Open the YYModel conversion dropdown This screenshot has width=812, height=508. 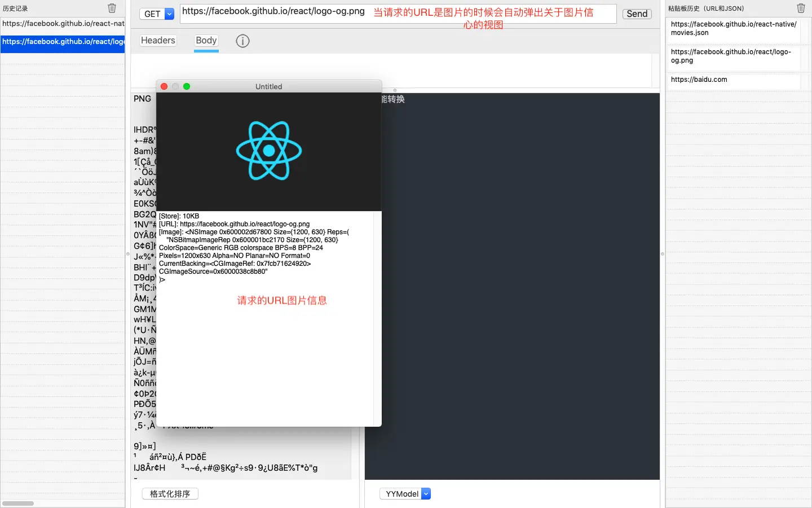405,494
